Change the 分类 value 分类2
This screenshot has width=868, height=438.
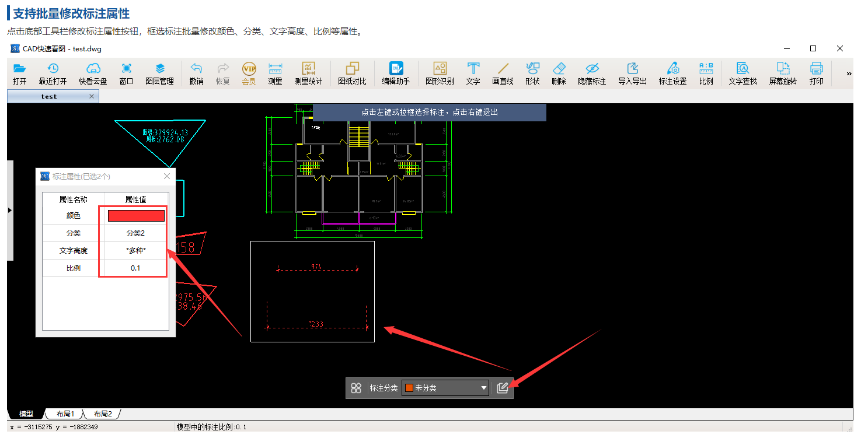click(136, 233)
